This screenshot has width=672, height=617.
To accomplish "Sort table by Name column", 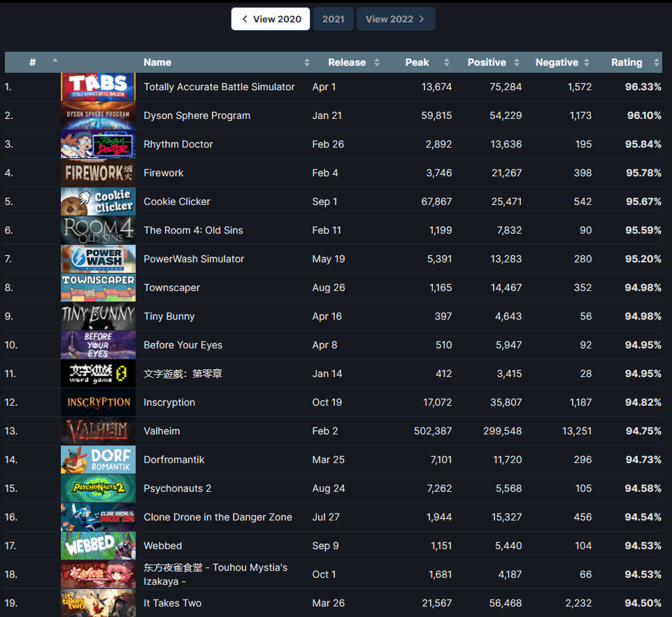I will (157, 62).
